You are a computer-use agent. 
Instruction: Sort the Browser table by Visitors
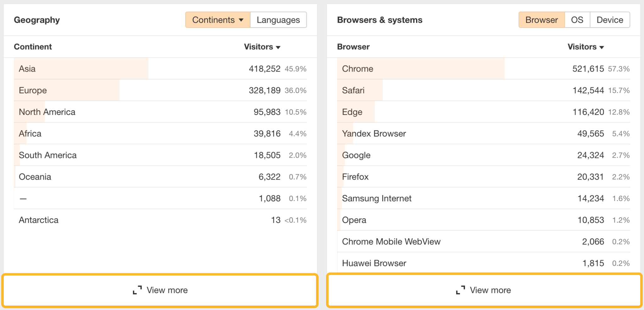click(586, 46)
